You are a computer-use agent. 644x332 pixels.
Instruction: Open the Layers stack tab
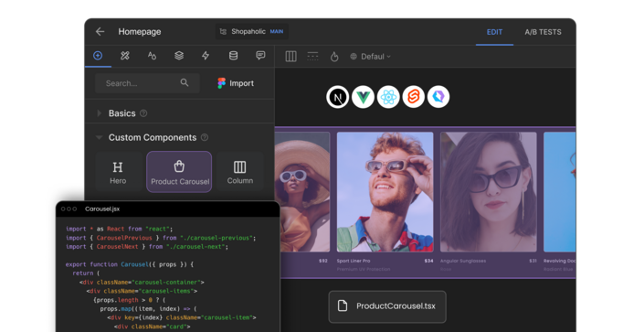[x=179, y=56]
